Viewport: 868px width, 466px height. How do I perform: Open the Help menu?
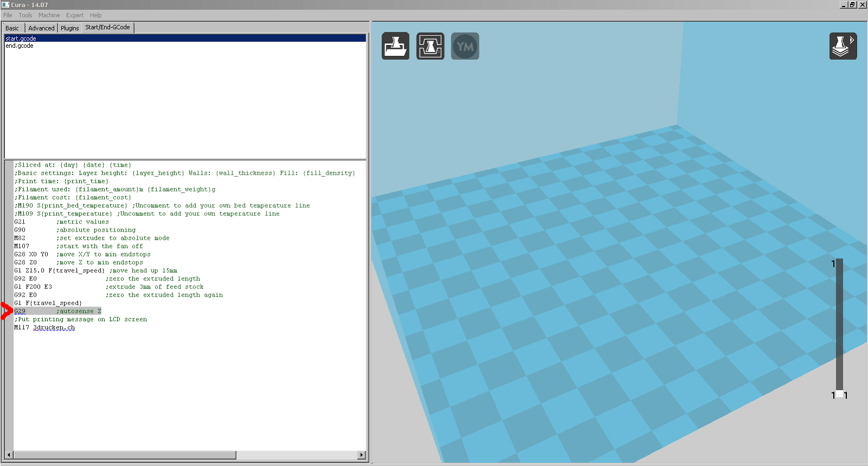(x=95, y=15)
